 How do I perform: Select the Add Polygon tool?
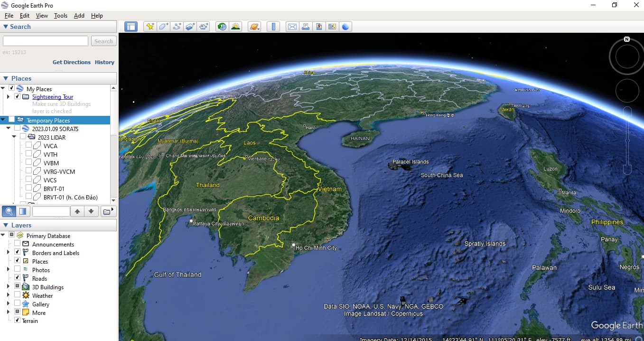163,27
